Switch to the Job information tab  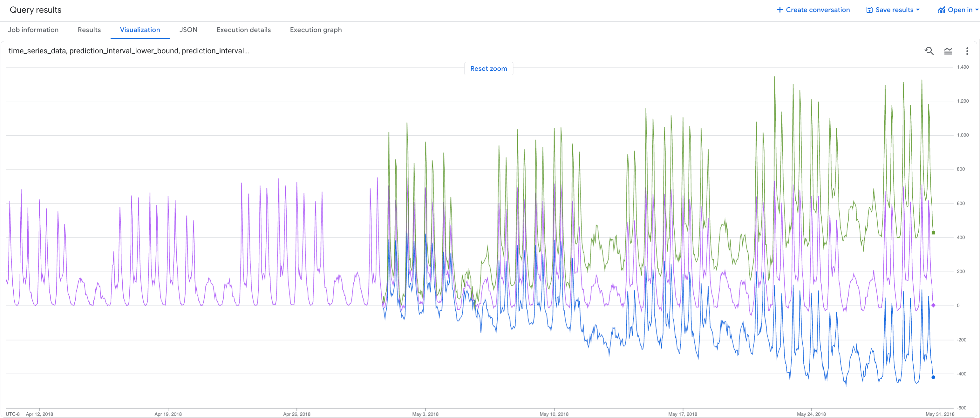(x=33, y=30)
